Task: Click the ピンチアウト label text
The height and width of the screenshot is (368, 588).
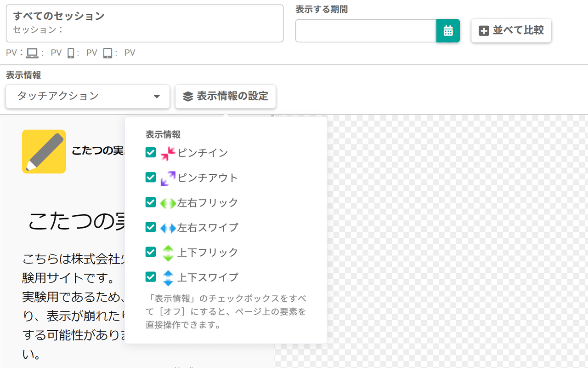Action: [x=208, y=178]
